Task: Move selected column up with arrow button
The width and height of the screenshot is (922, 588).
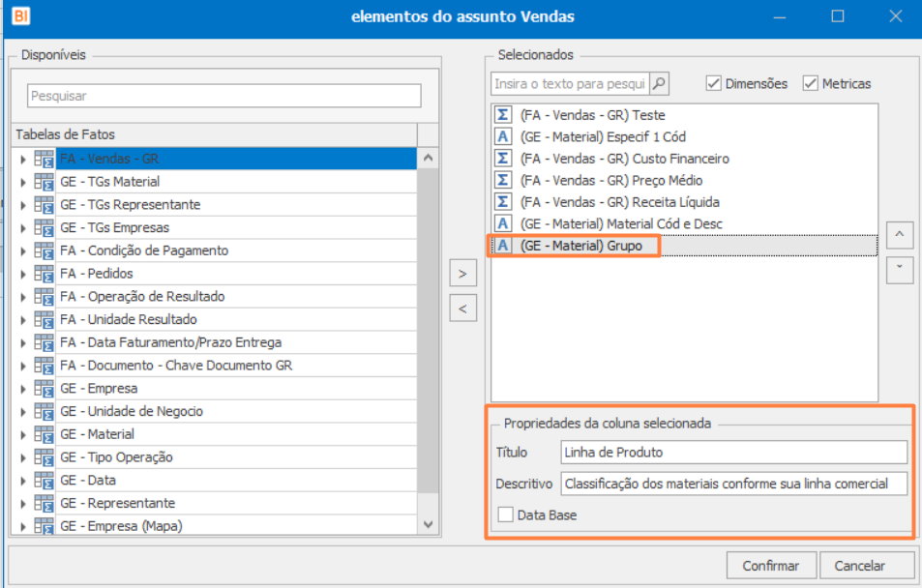Action: tap(900, 235)
